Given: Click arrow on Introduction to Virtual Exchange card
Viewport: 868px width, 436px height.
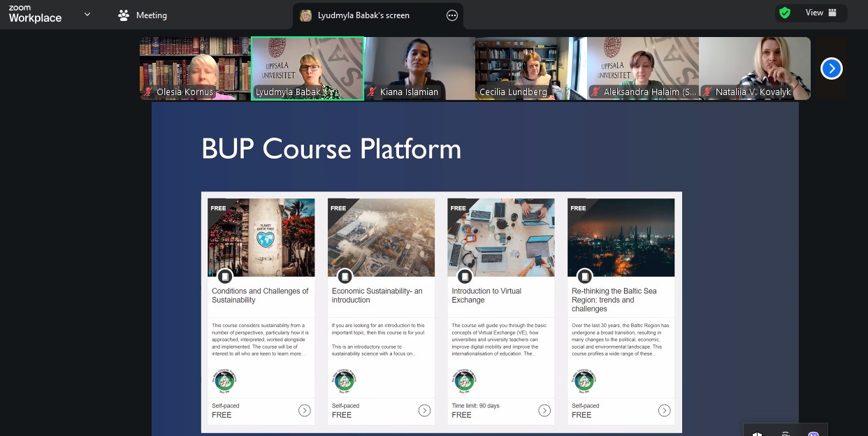Looking at the screenshot, I should (544, 410).
